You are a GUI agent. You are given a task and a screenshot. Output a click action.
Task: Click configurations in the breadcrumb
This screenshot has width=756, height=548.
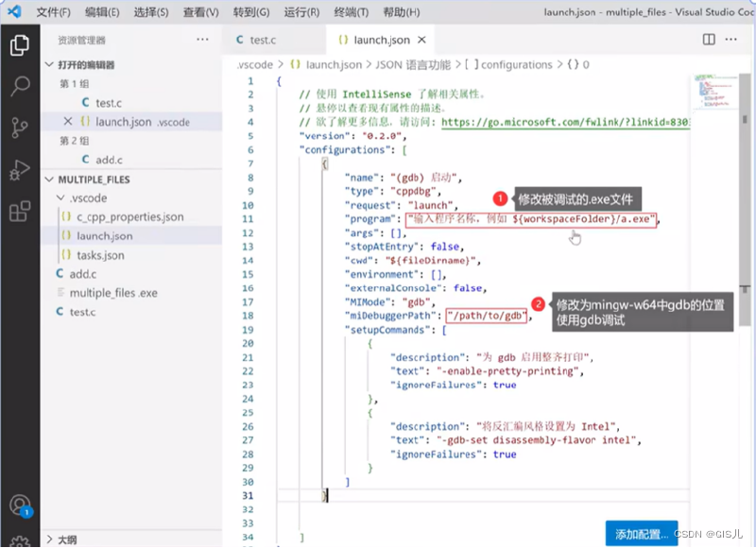517,64
